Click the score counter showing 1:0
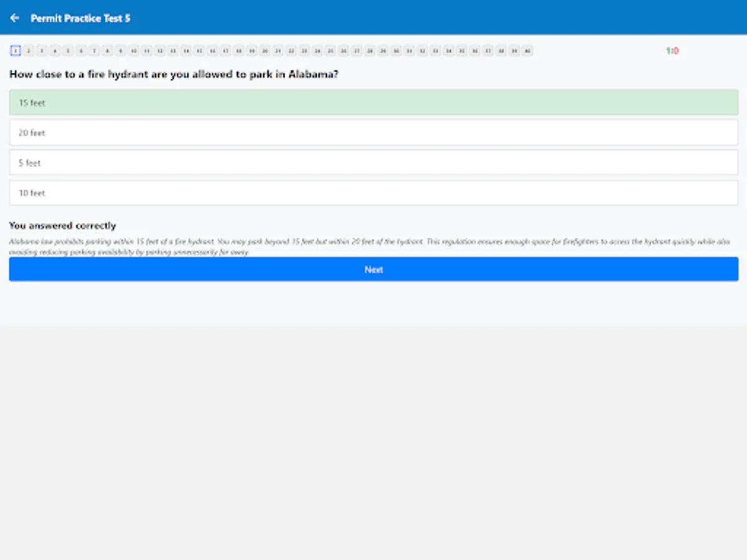The height and width of the screenshot is (560, 747). (x=672, y=51)
